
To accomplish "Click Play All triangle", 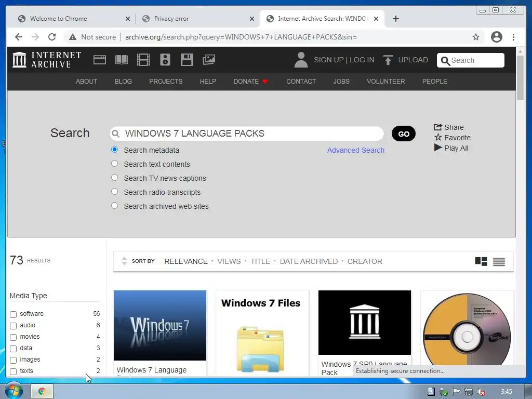I will (x=451, y=148).
